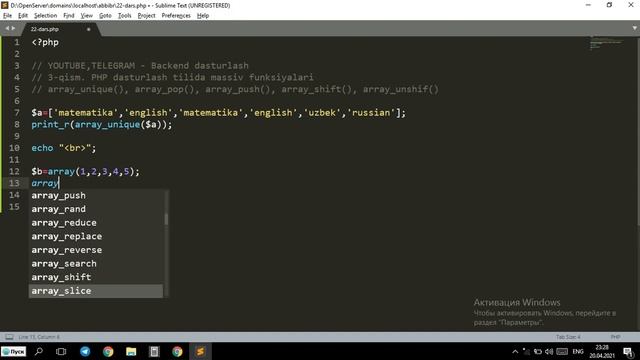Open the Edit menu
Image resolution: width=640 pixels, height=360 pixels.
coord(23,16)
